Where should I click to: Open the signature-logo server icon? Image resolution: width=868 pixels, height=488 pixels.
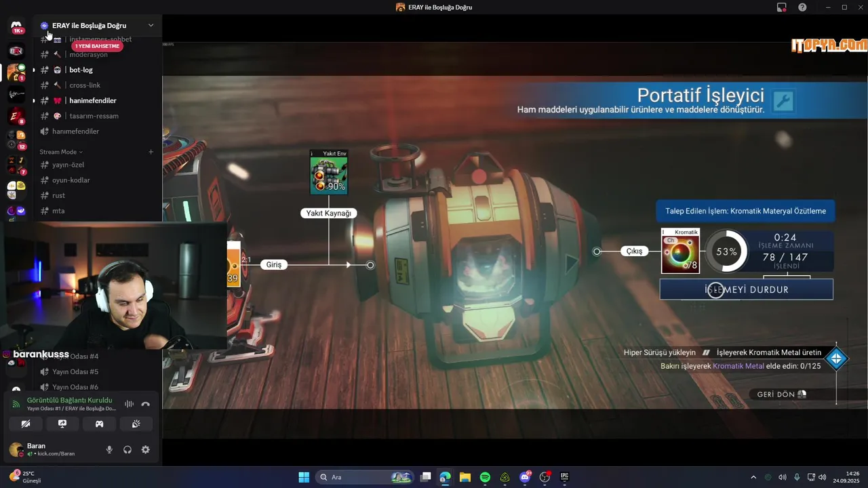pyautogui.click(x=16, y=95)
